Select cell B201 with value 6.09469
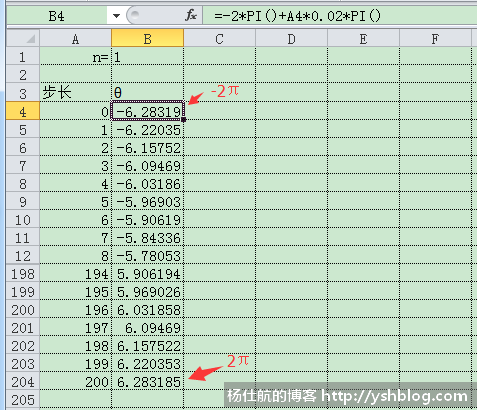Image resolution: width=477 pixels, height=410 pixels. [x=148, y=327]
